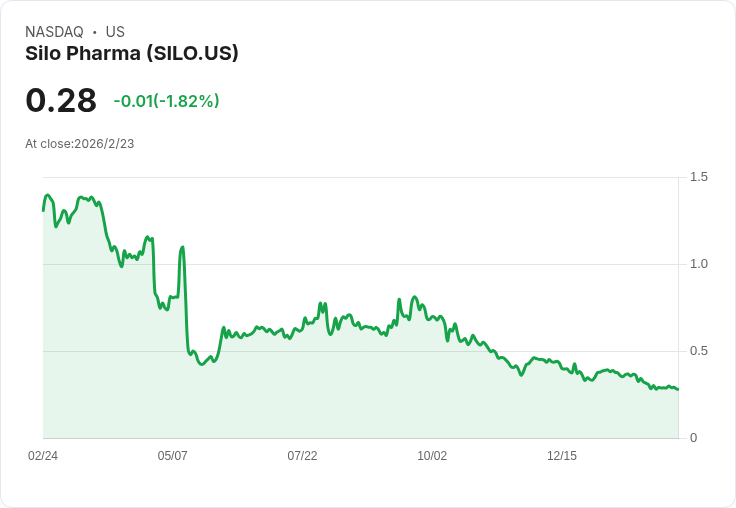The image size is (736, 508).
Task: Select the 0 y-axis label
Action: point(694,438)
